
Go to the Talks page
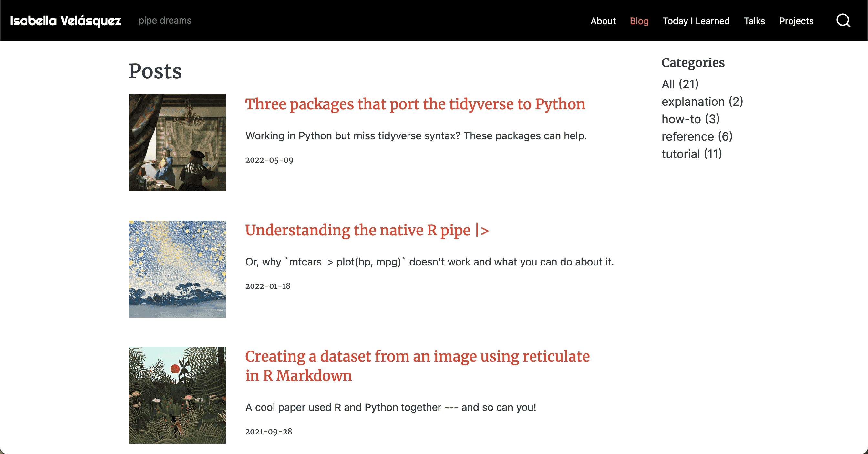pyautogui.click(x=754, y=21)
